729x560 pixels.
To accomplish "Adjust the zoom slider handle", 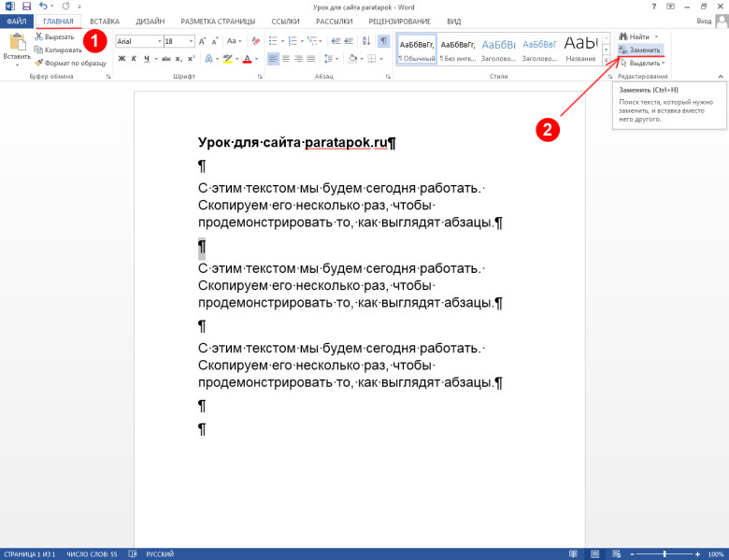I will point(665,554).
